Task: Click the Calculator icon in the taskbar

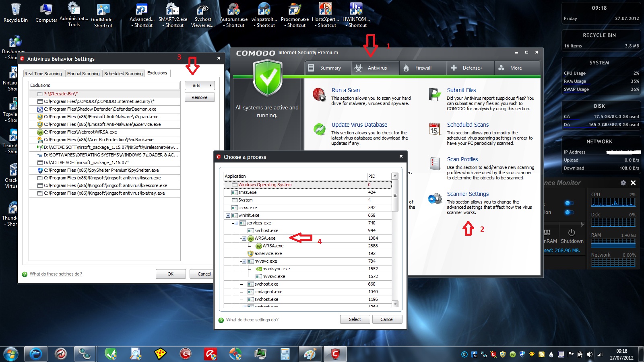Action: coord(285,354)
